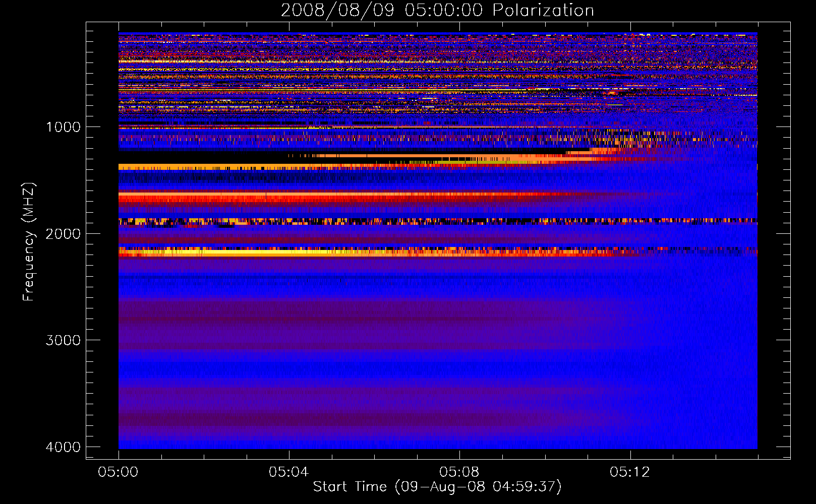Select the 1000 frequency tick label
Image resolution: width=816 pixels, height=504 pixels.
[x=63, y=127]
